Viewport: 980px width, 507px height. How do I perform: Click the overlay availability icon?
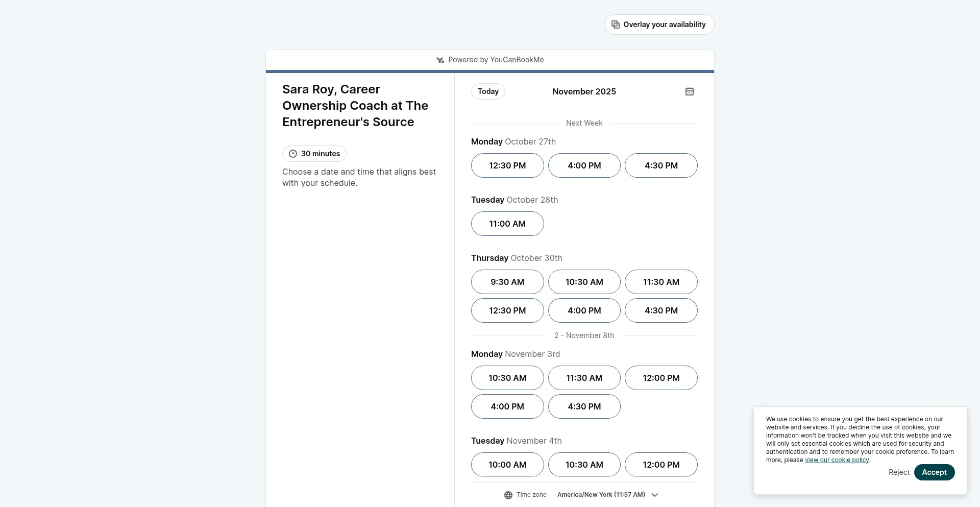616,25
